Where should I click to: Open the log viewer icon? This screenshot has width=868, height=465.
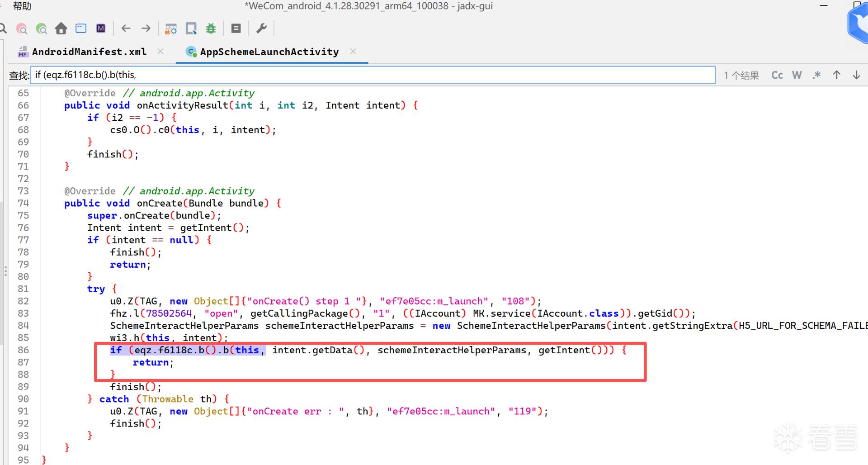point(236,28)
